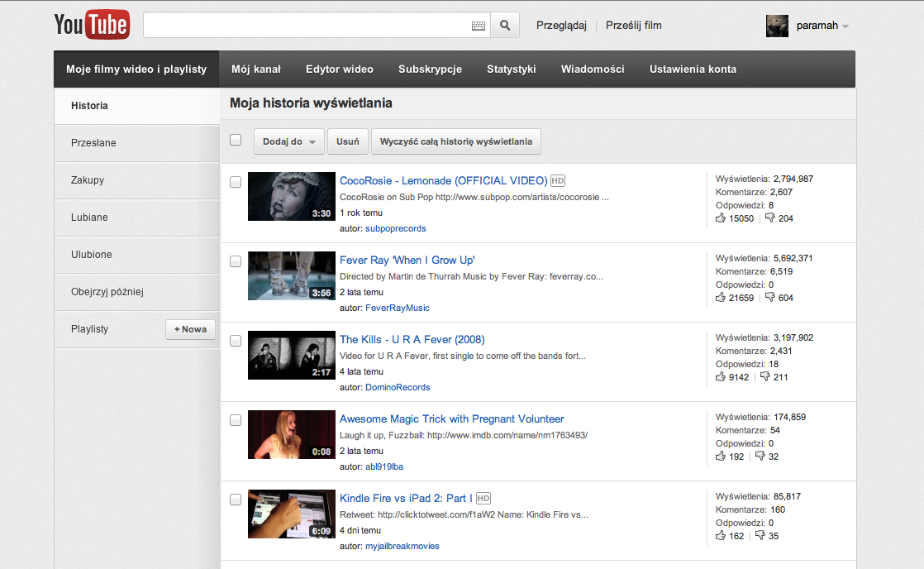This screenshot has height=569, width=924.
Task: Click the YouTube logo
Action: tap(92, 25)
